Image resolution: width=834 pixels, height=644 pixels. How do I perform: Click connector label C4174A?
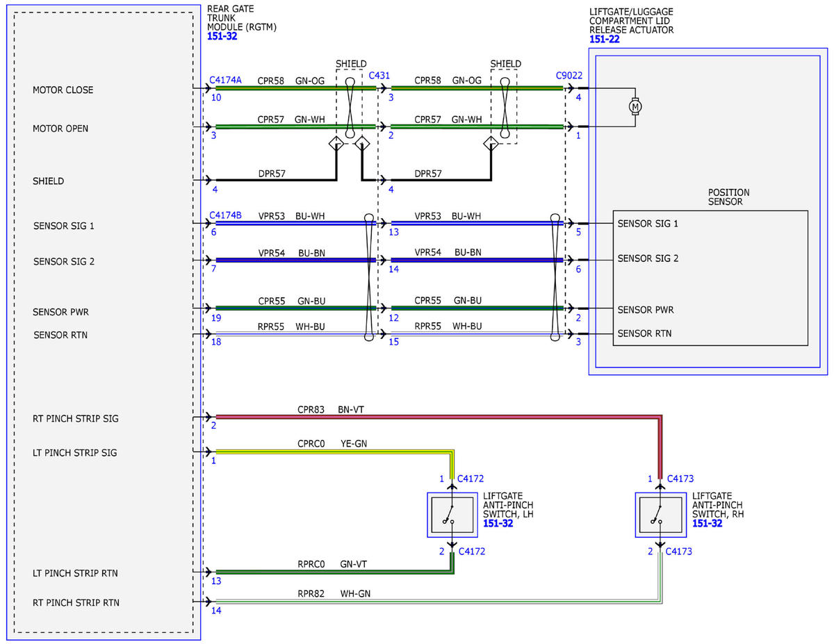pyautogui.click(x=226, y=81)
